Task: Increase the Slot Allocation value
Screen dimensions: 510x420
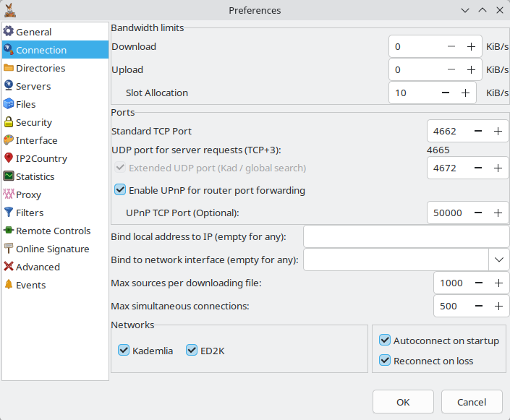Action: pyautogui.click(x=465, y=93)
